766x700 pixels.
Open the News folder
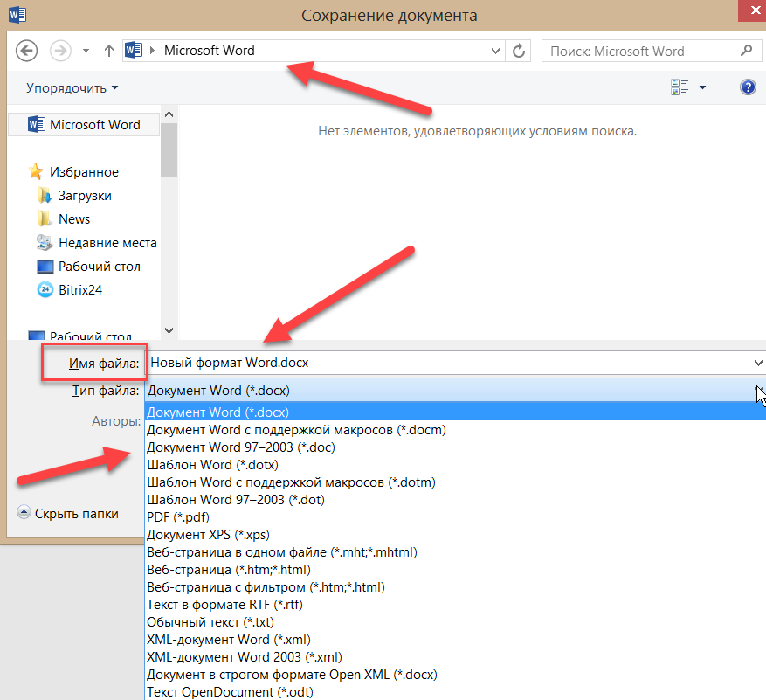coord(74,219)
